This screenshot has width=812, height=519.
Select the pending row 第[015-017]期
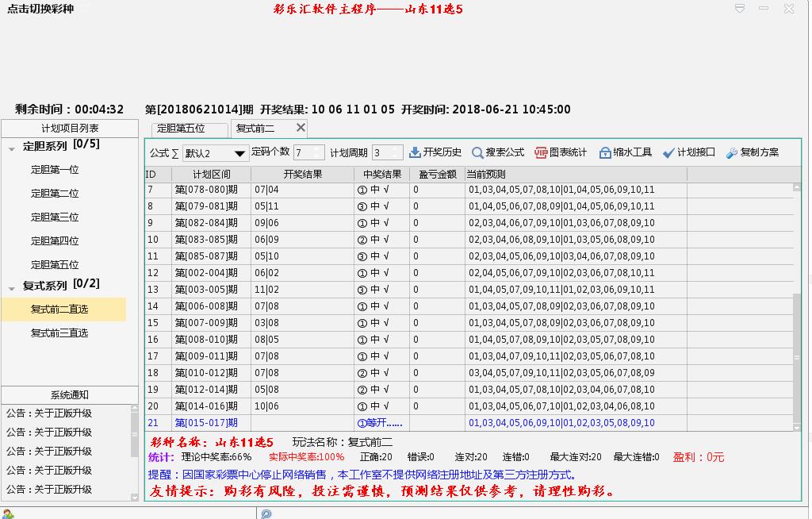point(469,422)
